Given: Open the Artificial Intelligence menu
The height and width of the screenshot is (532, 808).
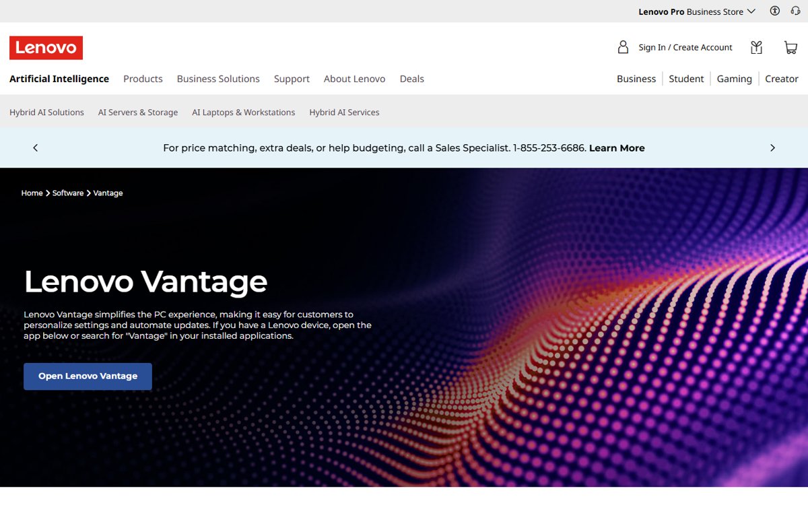Looking at the screenshot, I should pos(59,79).
